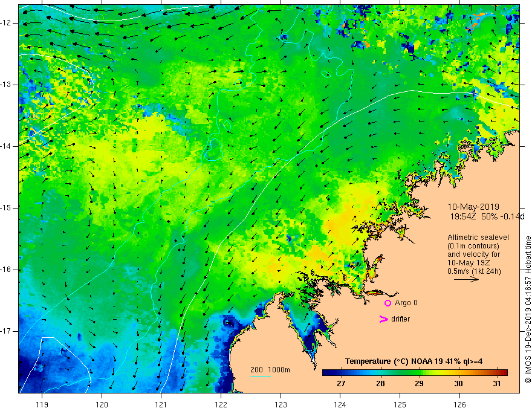Screen dimensions: 532x411
Task: Click the longitude axis label 119
Action: pyautogui.click(x=42, y=404)
